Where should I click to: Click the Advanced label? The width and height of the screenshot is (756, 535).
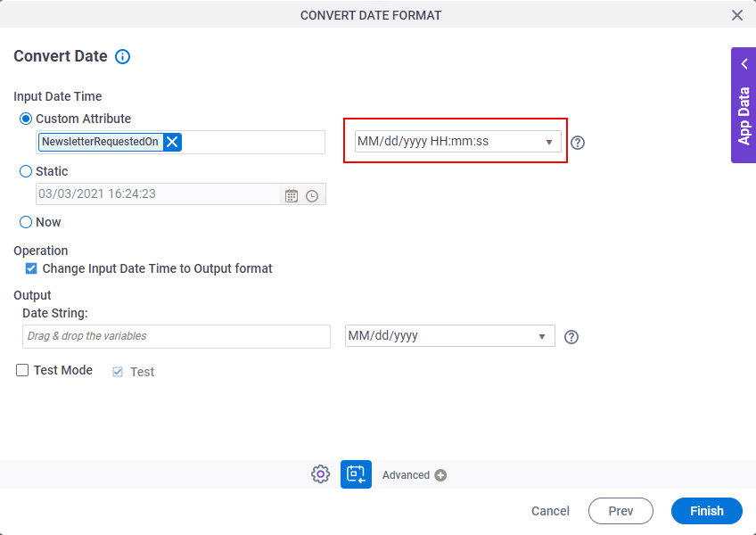pyautogui.click(x=406, y=475)
